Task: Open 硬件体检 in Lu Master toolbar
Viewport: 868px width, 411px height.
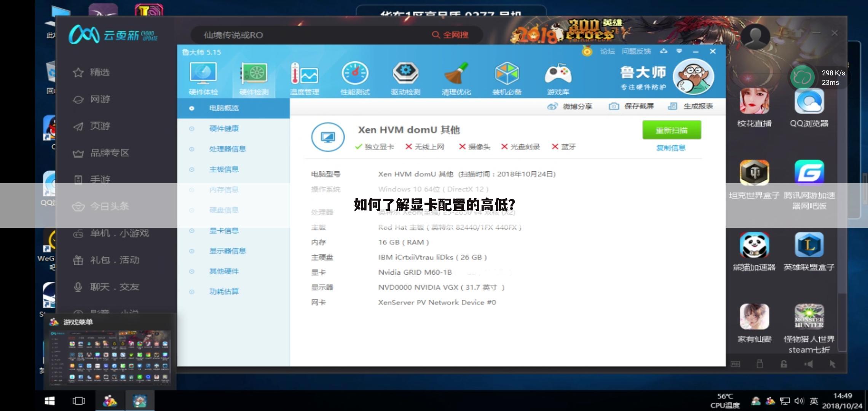Action: point(203,78)
